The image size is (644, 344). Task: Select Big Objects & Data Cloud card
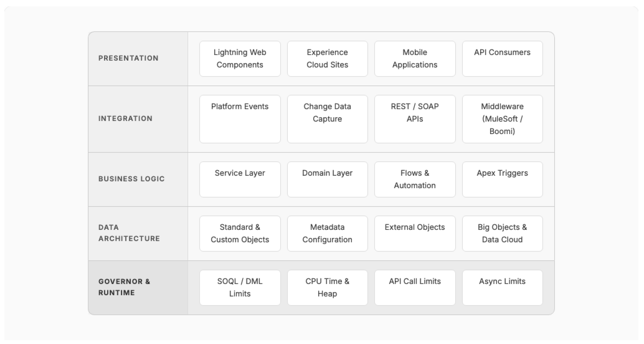pyautogui.click(x=502, y=234)
